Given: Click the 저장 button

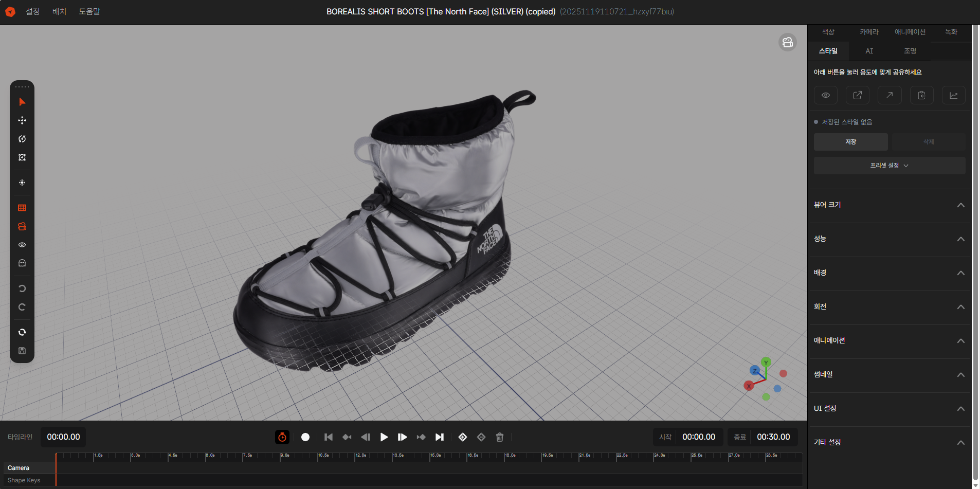Looking at the screenshot, I should point(850,142).
